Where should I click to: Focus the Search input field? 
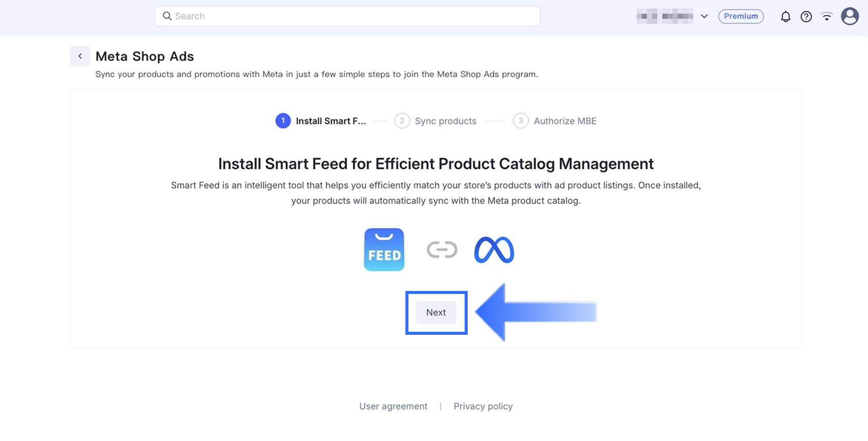pos(347,16)
